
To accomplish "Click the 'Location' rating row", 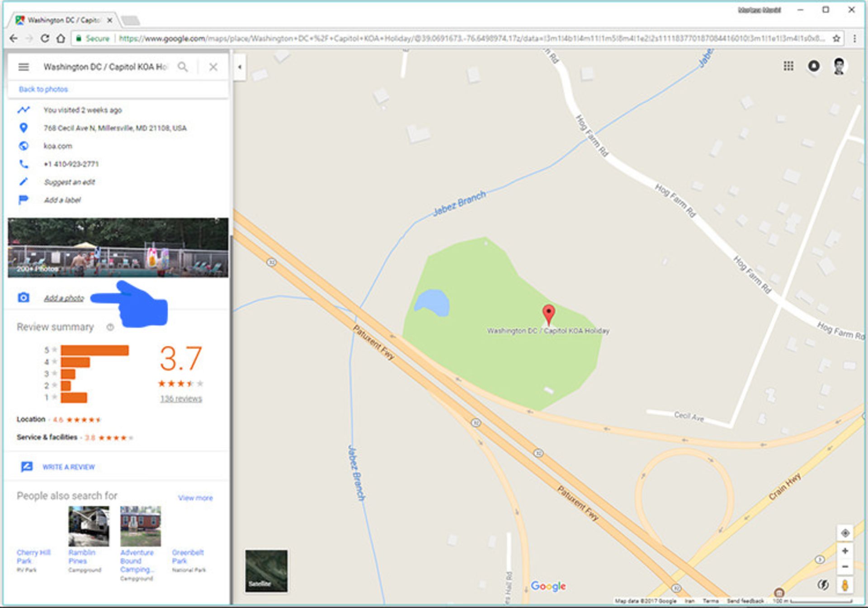I will [x=59, y=419].
